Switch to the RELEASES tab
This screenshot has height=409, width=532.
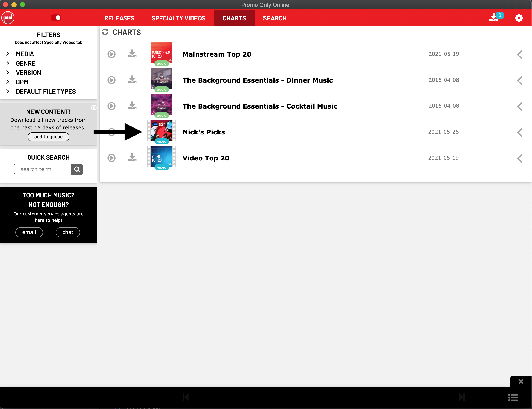(x=119, y=18)
